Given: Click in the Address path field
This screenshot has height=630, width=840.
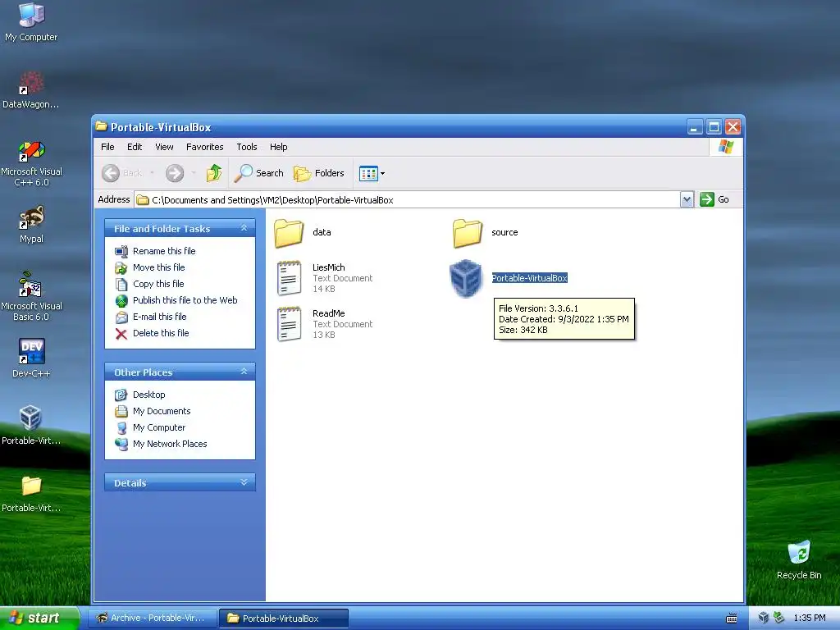Looking at the screenshot, I should 407,200.
